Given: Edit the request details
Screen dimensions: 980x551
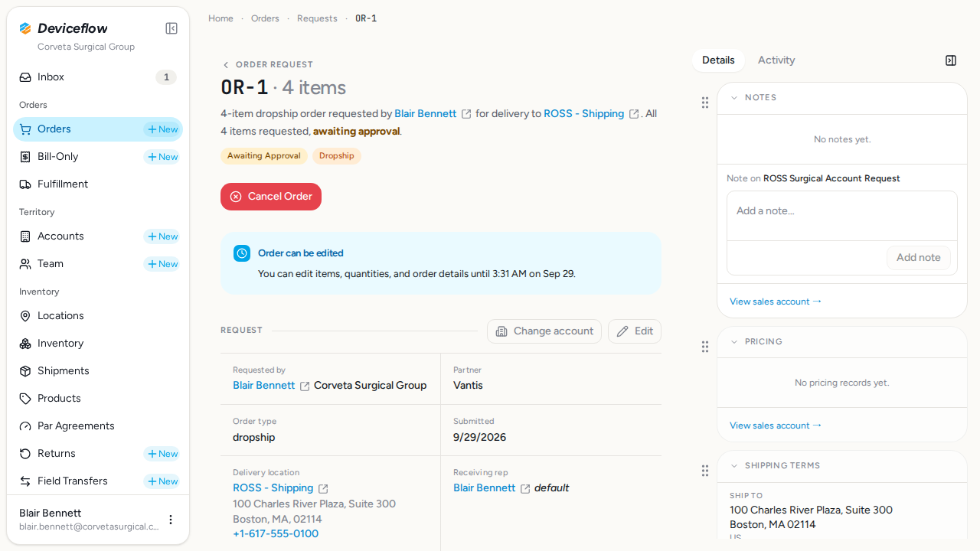Looking at the screenshot, I should [635, 331].
